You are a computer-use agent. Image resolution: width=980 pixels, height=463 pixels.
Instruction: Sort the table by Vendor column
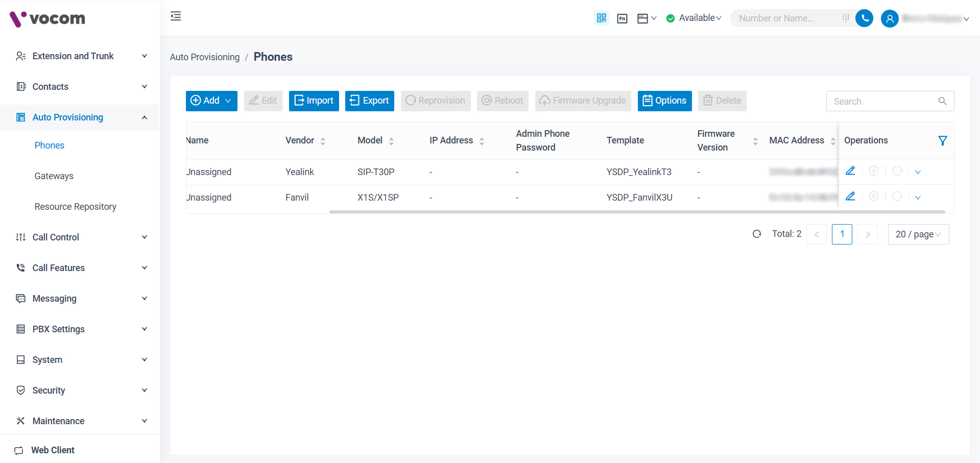323,141
